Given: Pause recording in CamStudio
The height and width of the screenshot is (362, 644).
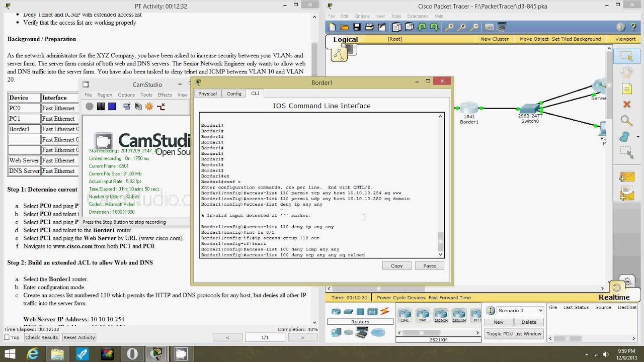Looking at the screenshot, I should pyautogui.click(x=101, y=106).
